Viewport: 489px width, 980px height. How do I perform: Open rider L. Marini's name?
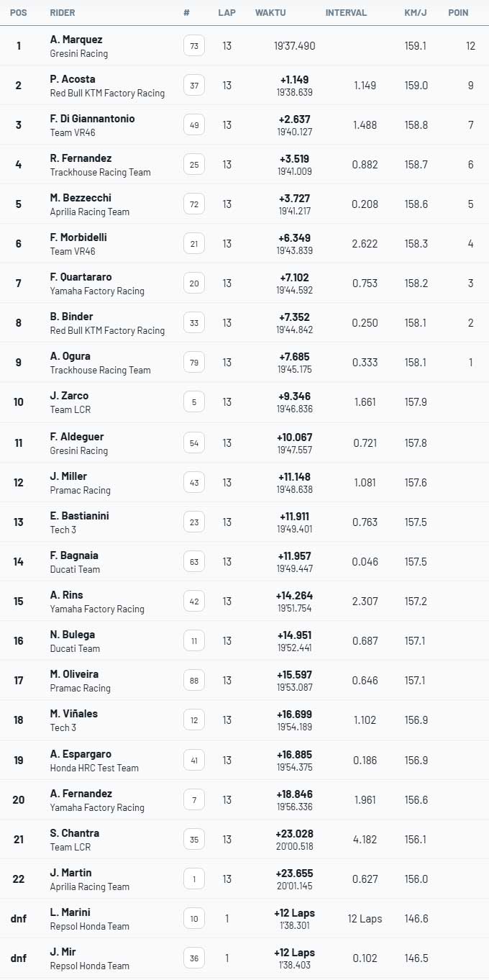(70, 912)
